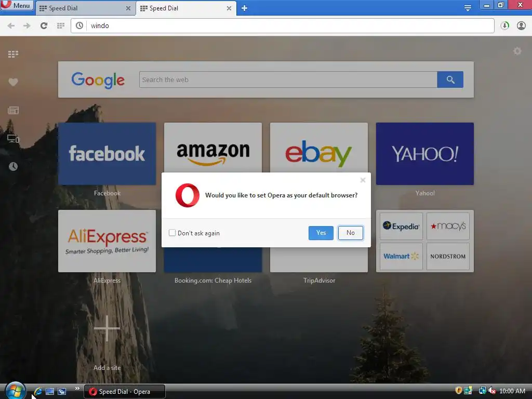Open a new tab with plus button
The height and width of the screenshot is (399, 532).
(244, 8)
